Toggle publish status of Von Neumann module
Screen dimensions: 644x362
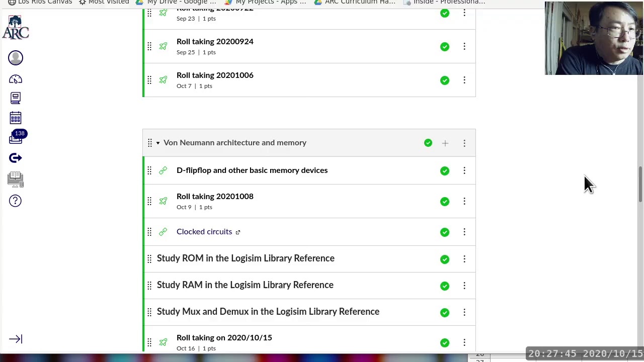tap(428, 143)
